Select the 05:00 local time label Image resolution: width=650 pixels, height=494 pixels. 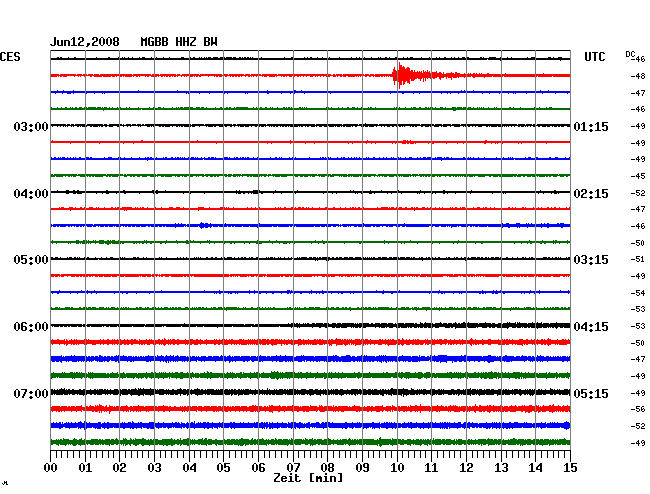coord(31,260)
